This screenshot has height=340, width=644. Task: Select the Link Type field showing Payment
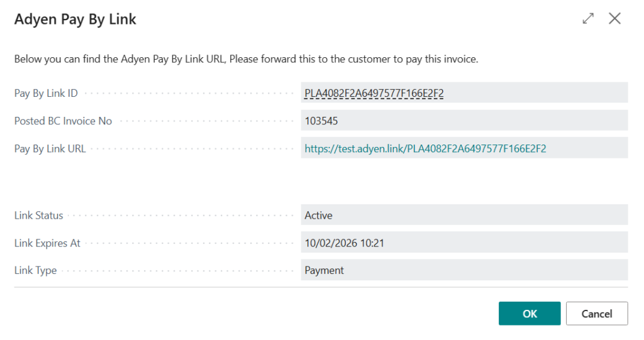[464, 271]
